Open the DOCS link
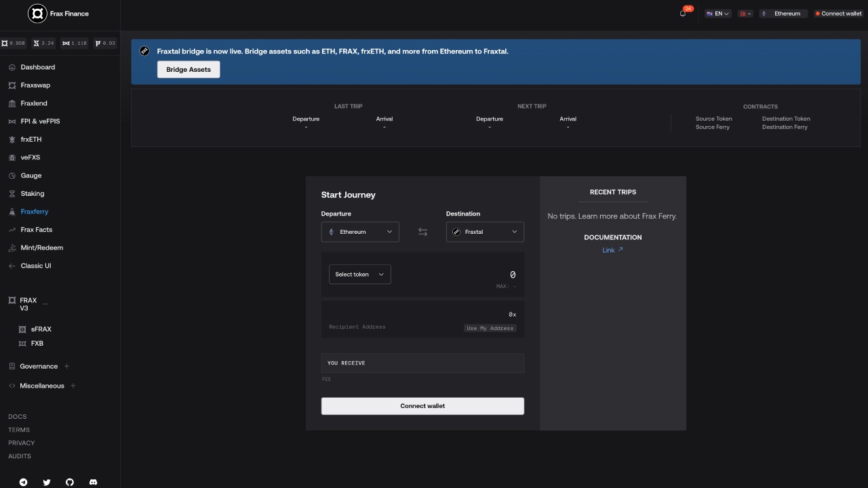 (18, 417)
